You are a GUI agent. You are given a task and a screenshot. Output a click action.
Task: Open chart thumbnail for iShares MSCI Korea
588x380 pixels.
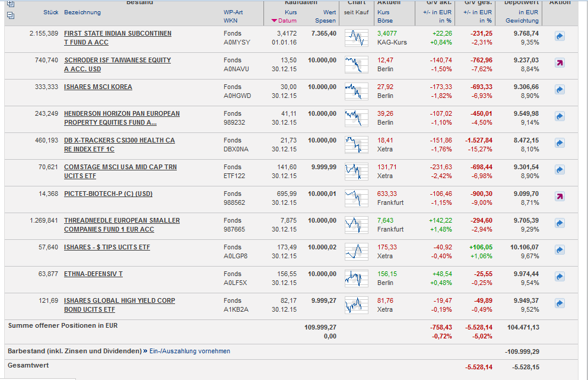tap(356, 90)
